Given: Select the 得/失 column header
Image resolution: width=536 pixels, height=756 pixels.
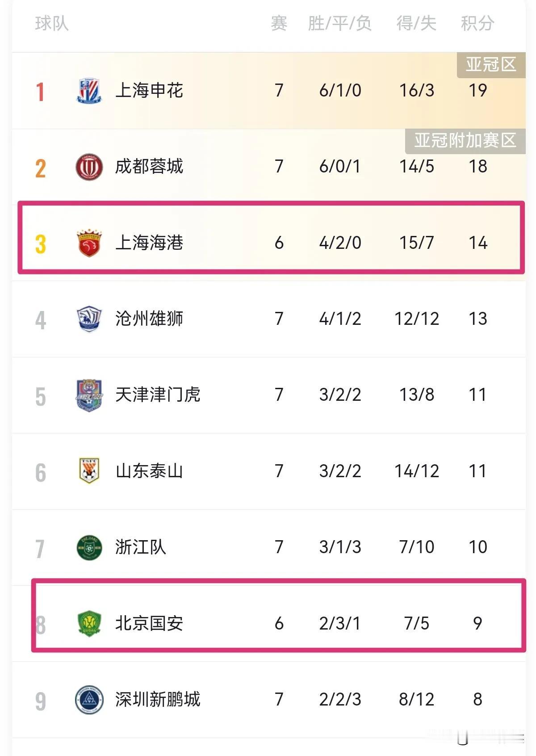Looking at the screenshot, I should click(x=416, y=23).
